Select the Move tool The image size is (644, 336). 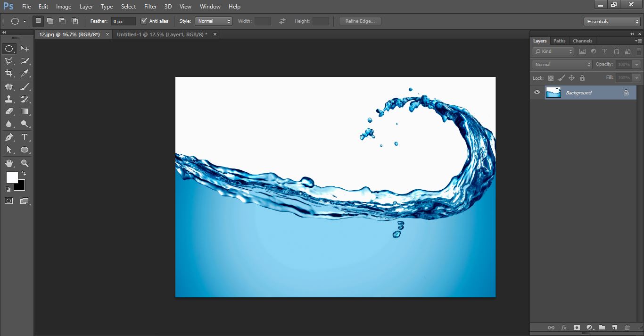(25, 48)
